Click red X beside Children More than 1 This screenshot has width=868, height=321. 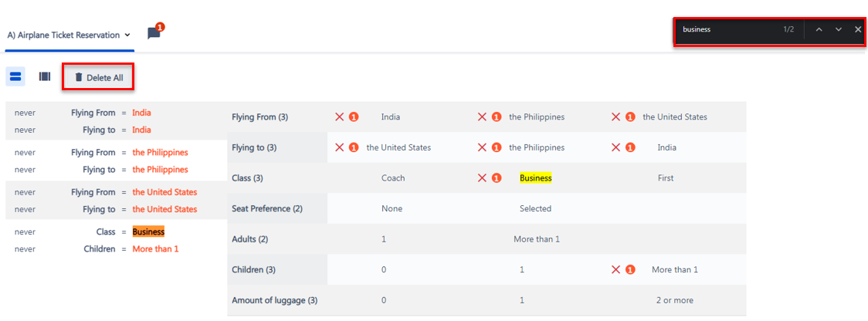coord(615,269)
